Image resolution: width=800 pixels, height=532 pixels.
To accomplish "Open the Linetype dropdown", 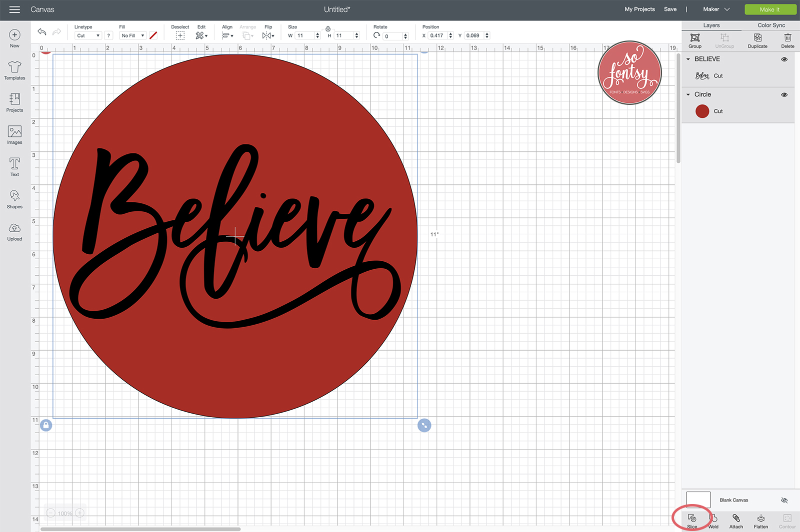I will pos(88,35).
